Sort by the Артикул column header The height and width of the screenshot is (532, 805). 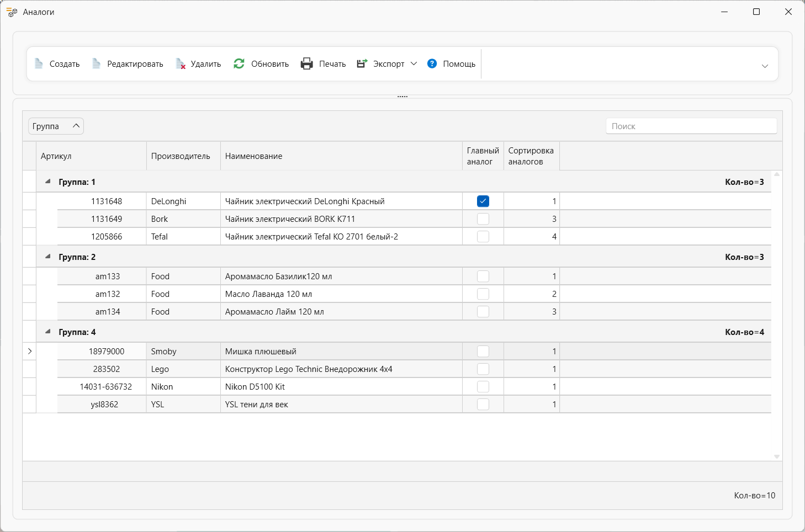point(91,156)
